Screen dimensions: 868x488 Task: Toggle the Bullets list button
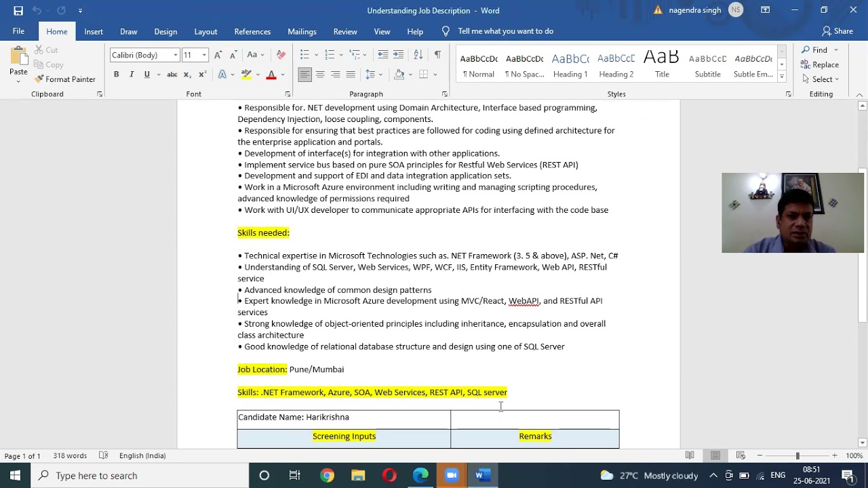click(304, 55)
